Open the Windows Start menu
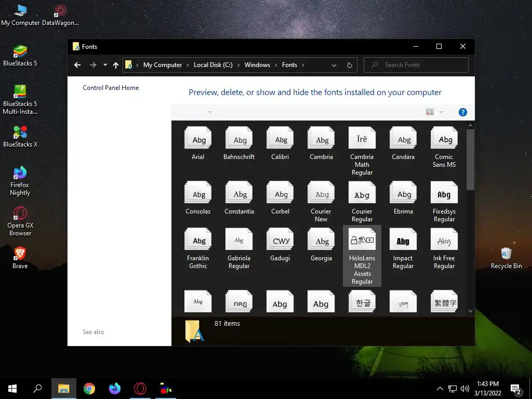 pos(12,389)
